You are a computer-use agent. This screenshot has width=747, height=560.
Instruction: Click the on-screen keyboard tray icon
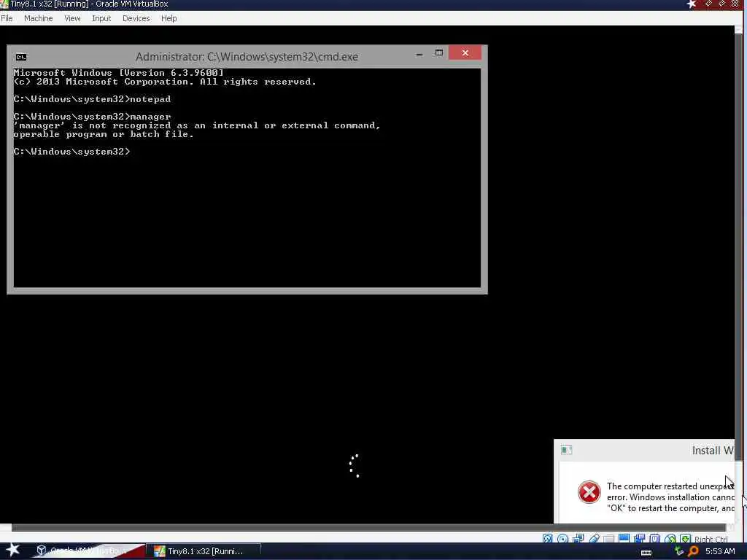click(646, 553)
